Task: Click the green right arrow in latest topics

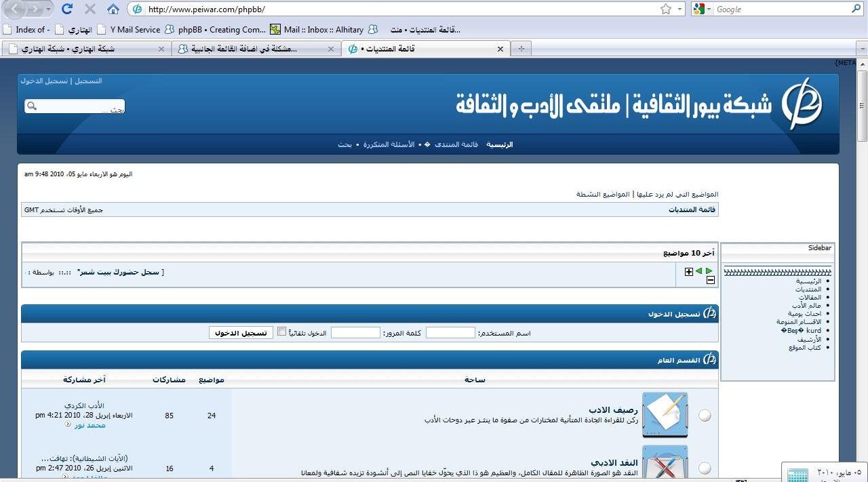Action: (709, 271)
